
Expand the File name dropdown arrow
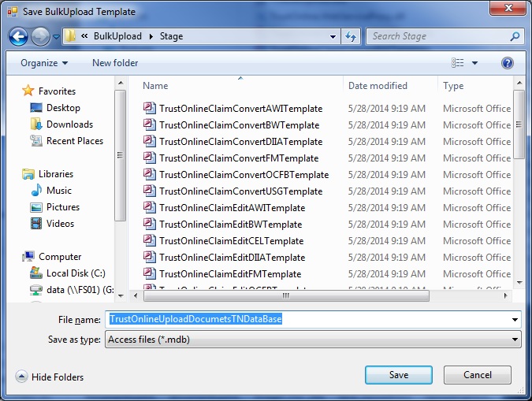pyautogui.click(x=515, y=320)
